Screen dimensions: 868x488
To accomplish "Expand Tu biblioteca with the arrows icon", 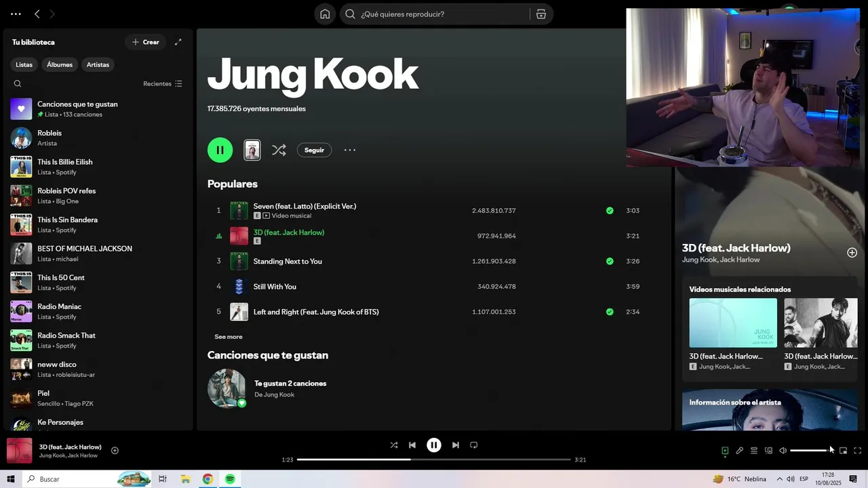I will tap(178, 42).
